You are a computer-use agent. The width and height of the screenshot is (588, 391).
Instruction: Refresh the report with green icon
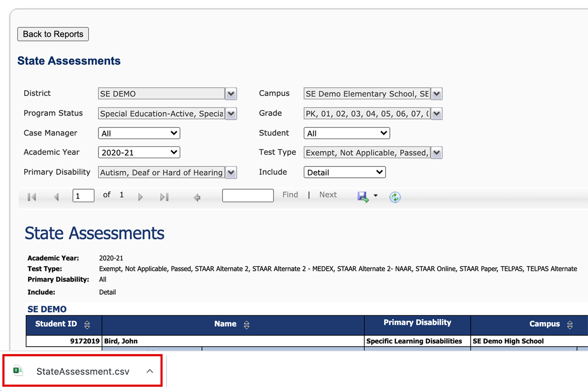tap(395, 197)
